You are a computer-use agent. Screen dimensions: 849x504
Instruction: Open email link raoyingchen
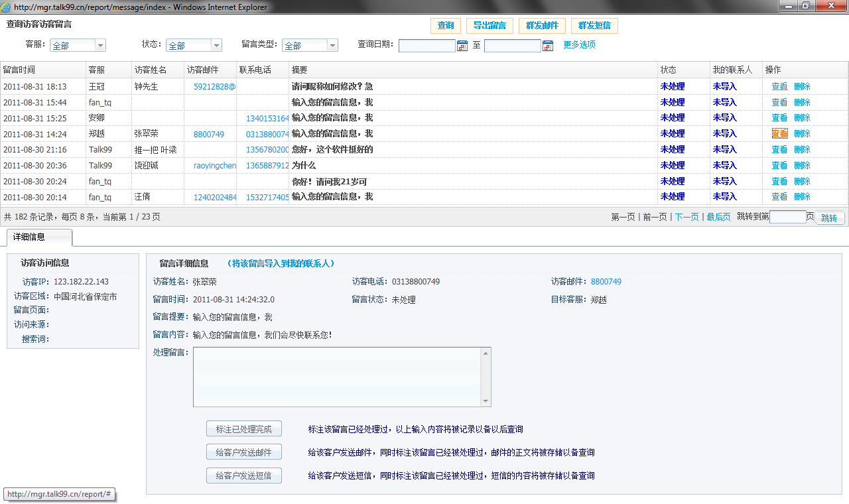coord(215,165)
